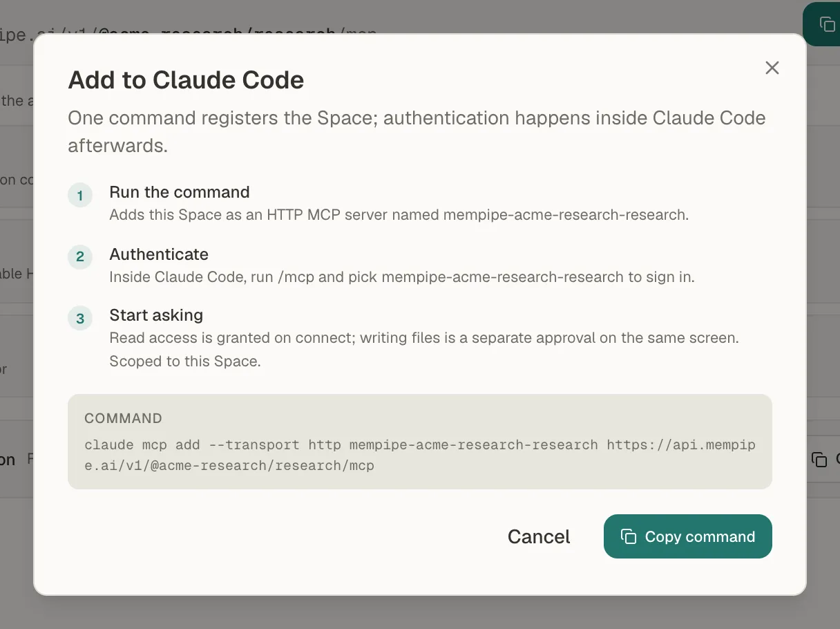This screenshot has width=840, height=629.
Task: Close the Add to Claude Code dialog
Action: (x=772, y=68)
